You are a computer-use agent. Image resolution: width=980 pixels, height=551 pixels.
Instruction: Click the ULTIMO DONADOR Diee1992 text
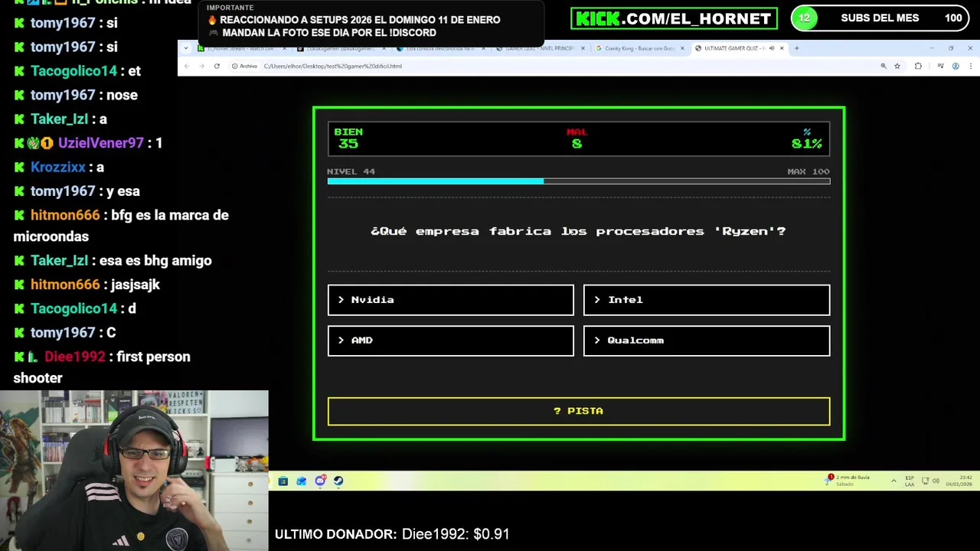pos(392,534)
